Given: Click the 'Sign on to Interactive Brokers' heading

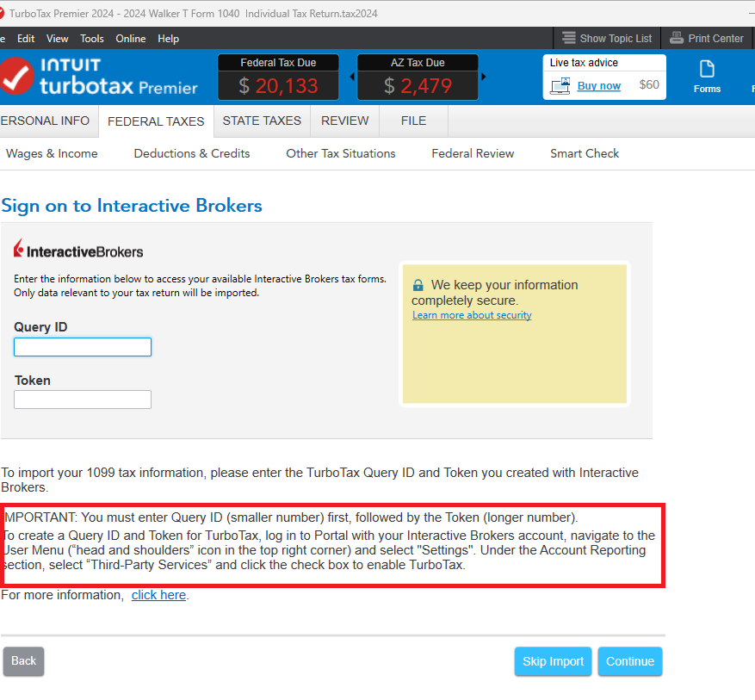Looking at the screenshot, I should click(132, 206).
